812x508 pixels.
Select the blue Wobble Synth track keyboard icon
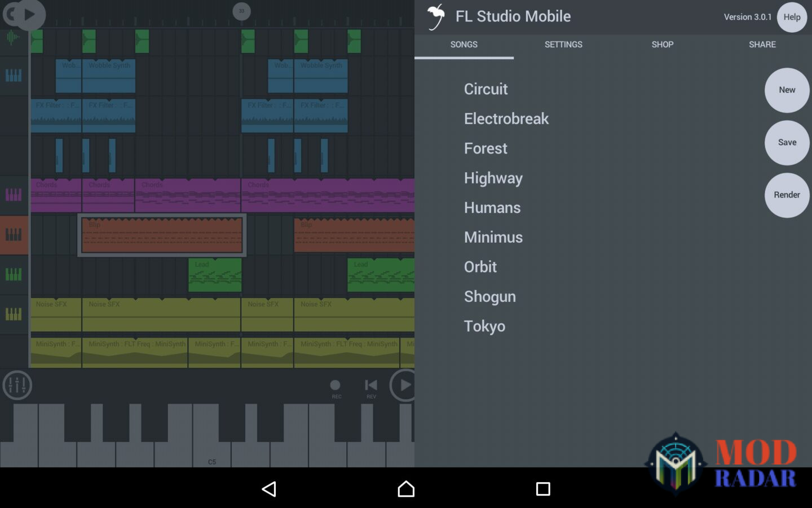tap(14, 75)
